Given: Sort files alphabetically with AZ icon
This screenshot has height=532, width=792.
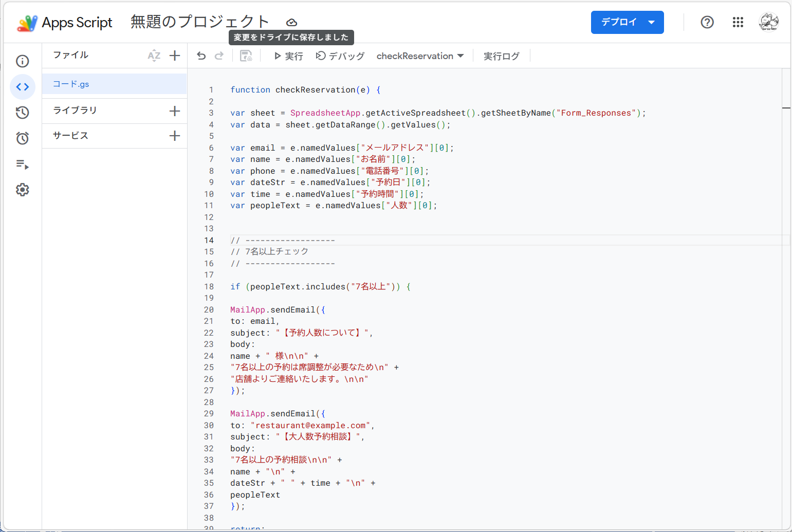Looking at the screenshot, I should [x=154, y=56].
